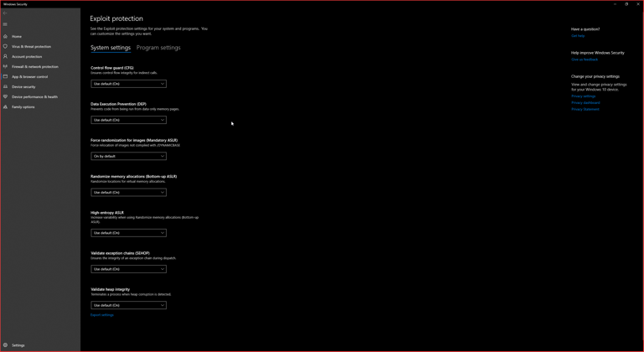Click the Virus & threat protection icon
Viewport: 644px width, 352px height.
5,47
